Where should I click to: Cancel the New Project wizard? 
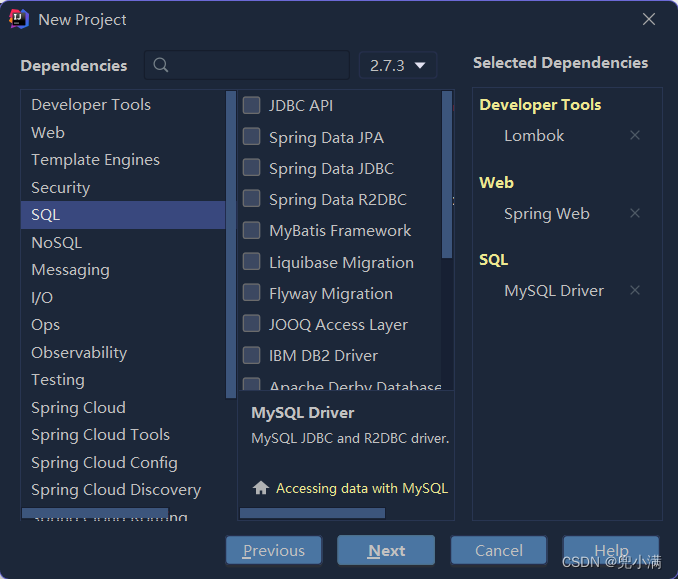[x=499, y=550]
